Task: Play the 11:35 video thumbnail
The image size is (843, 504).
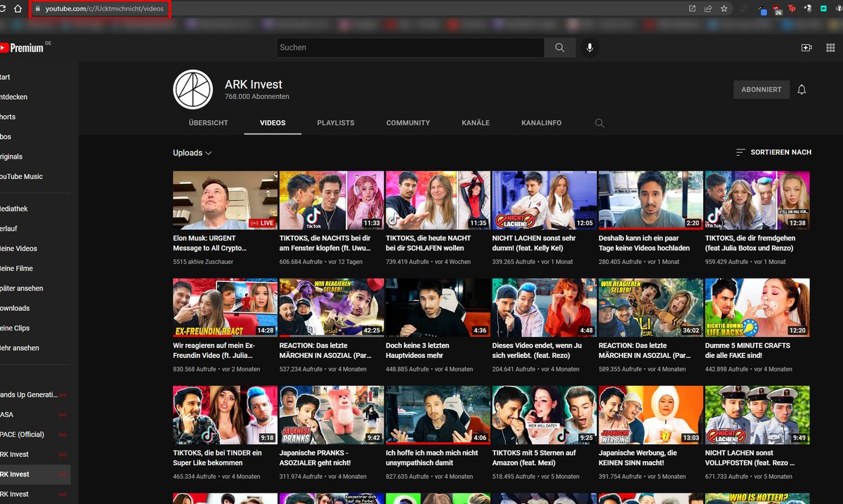Action: [x=438, y=200]
